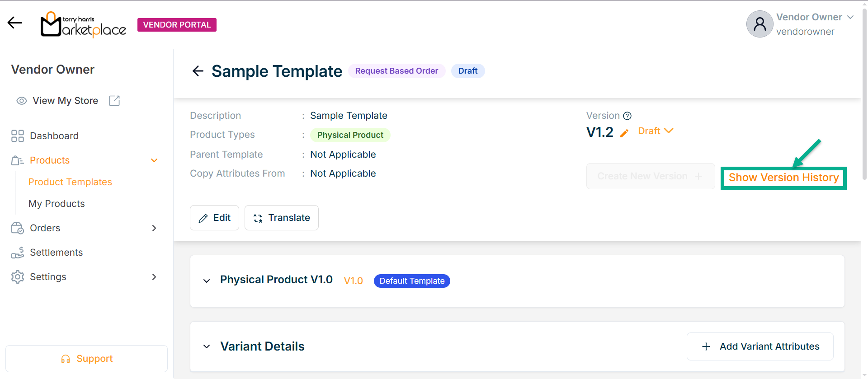Collapse the Variant Details section
This screenshot has width=868, height=379.
coord(207,346)
